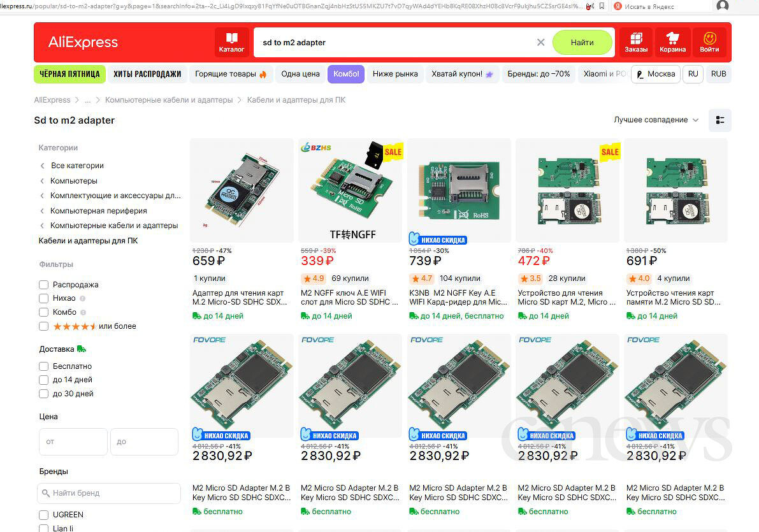This screenshot has height=532, width=759.
Task: Open the Лучшее совпадение sorting dropdown
Action: click(656, 120)
